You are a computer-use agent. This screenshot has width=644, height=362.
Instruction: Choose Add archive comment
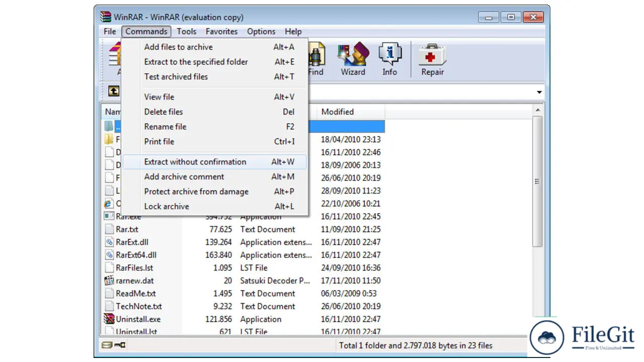coord(215,176)
